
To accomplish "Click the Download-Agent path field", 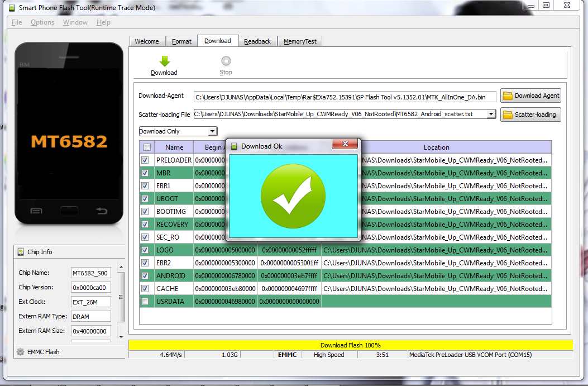I will pos(345,97).
